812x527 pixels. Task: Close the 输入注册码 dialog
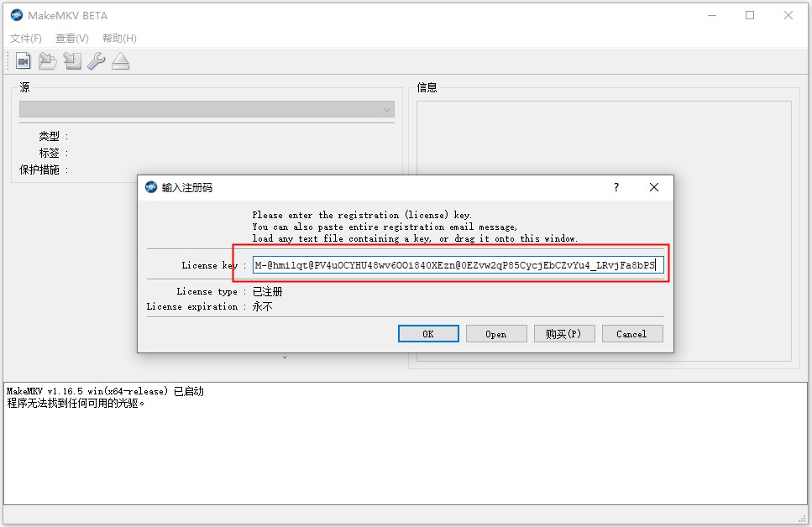[x=654, y=187]
